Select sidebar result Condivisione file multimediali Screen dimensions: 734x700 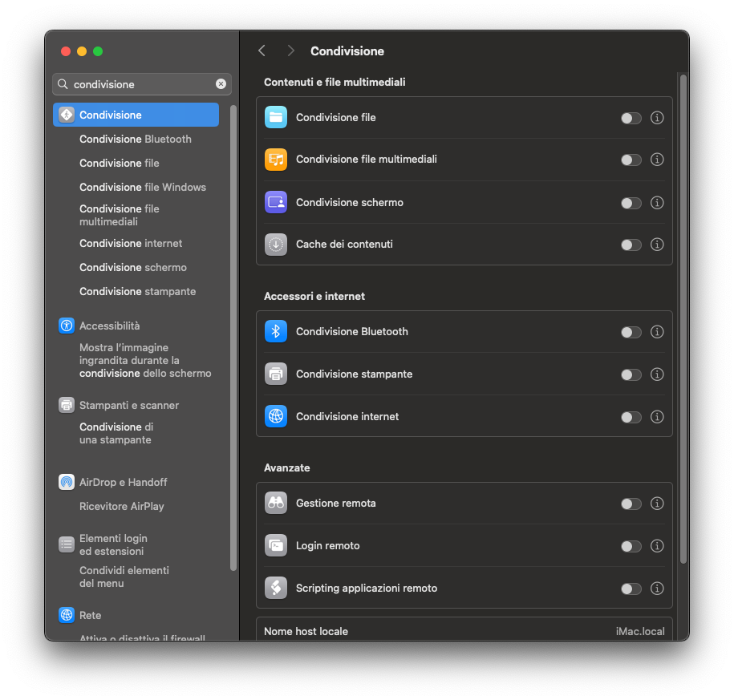[x=120, y=215]
